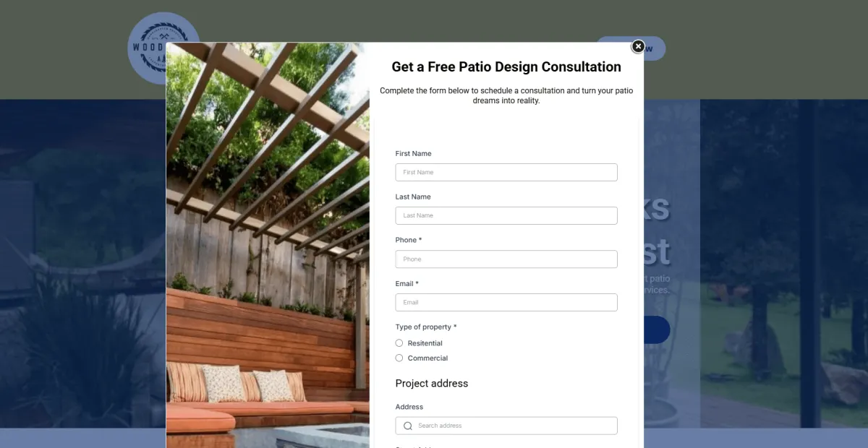Click the "Email *" label text
Image resolution: width=868 pixels, height=448 pixels.
point(407,284)
